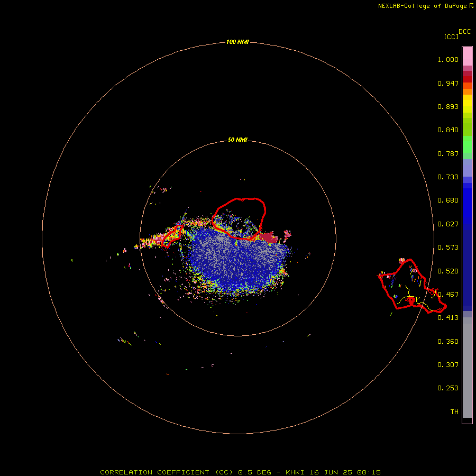
Task: Click the Oahu island red outline at right
Action: coord(412,286)
